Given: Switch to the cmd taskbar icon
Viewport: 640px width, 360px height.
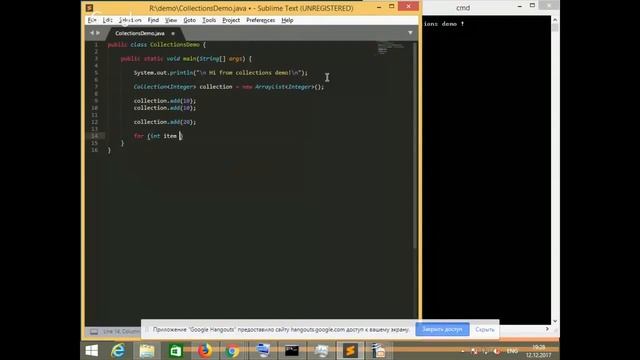Looking at the screenshot, I should [x=292, y=351].
